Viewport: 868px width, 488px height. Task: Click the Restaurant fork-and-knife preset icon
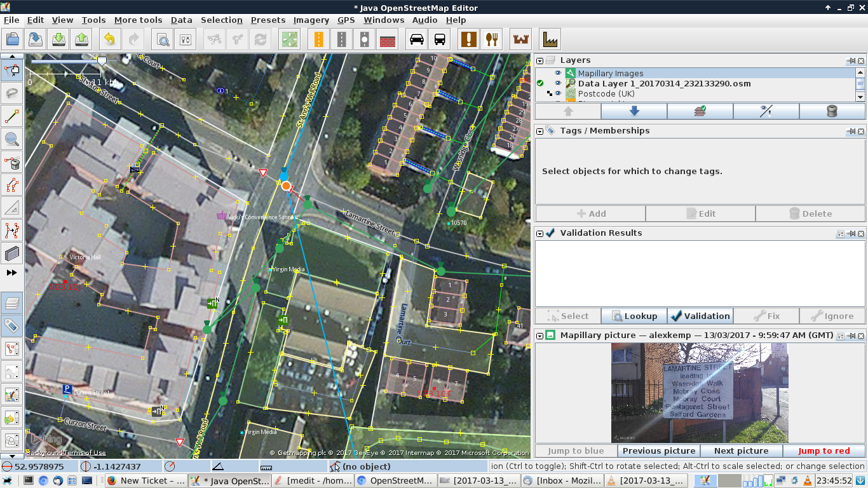click(491, 39)
